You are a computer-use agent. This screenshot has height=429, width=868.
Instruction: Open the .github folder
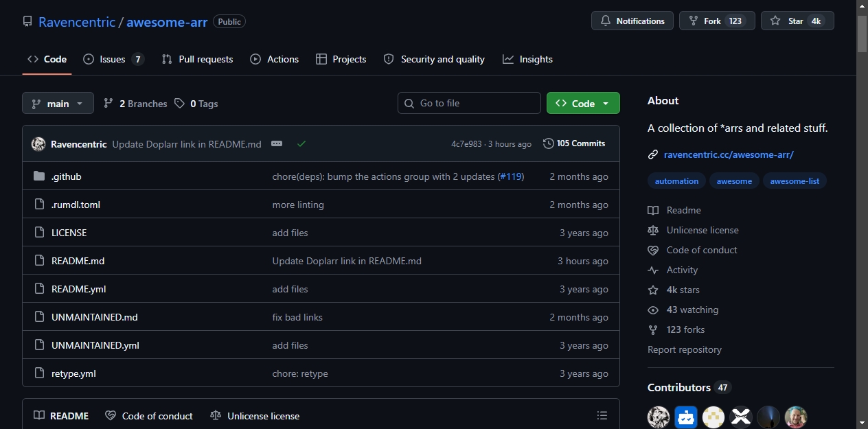(67, 176)
